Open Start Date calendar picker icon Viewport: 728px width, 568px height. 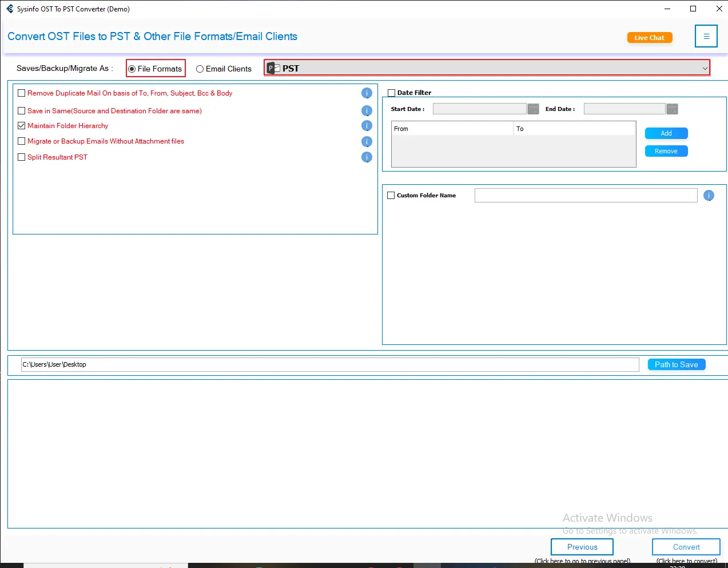pyautogui.click(x=533, y=109)
